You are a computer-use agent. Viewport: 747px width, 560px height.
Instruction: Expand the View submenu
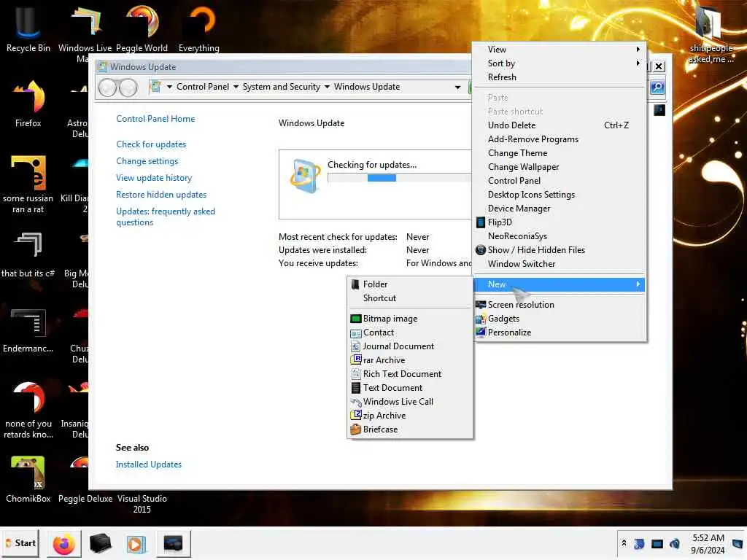pyautogui.click(x=559, y=50)
